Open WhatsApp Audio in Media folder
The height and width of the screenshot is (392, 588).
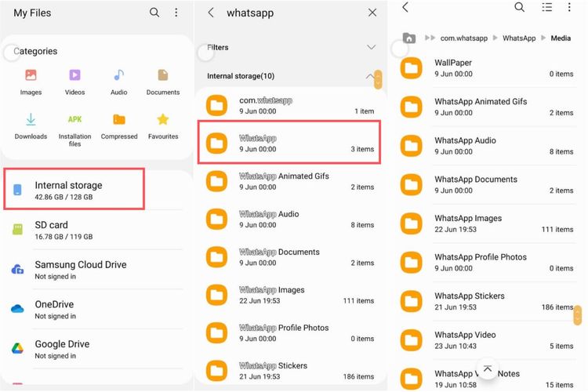coord(487,146)
